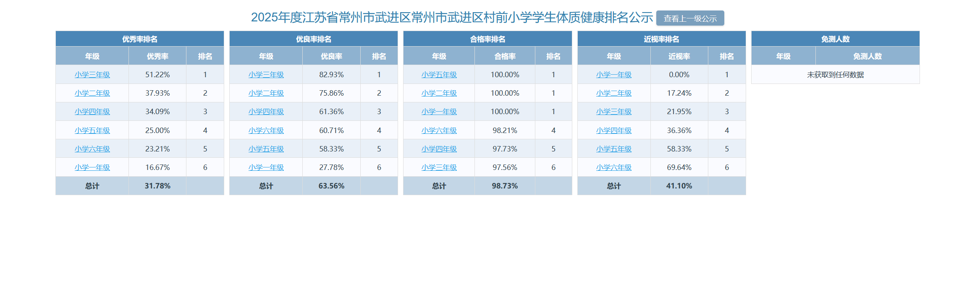This screenshot has height=282, width=980.
Task: Open 小学四年级 link in 近视率排名 table
Action: (x=614, y=131)
